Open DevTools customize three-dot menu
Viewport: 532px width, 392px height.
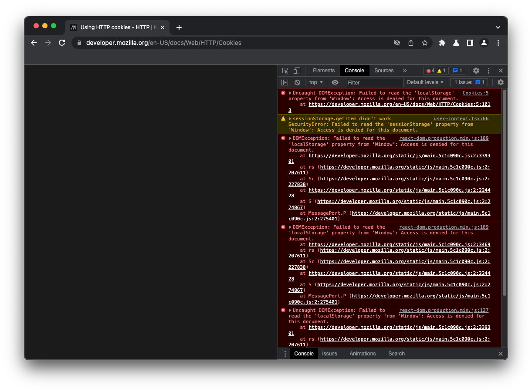[x=488, y=71]
